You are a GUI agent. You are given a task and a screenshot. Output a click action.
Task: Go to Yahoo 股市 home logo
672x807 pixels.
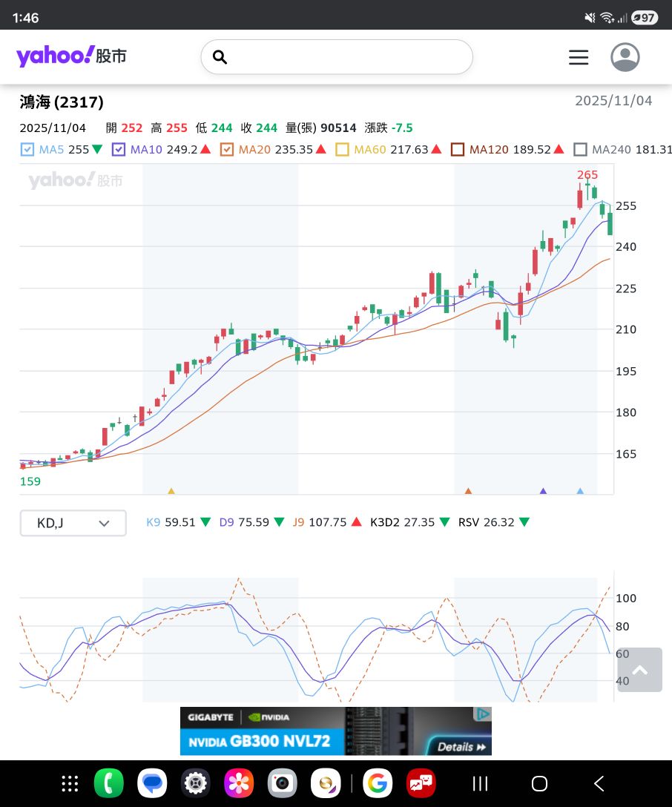pyautogui.click(x=71, y=56)
